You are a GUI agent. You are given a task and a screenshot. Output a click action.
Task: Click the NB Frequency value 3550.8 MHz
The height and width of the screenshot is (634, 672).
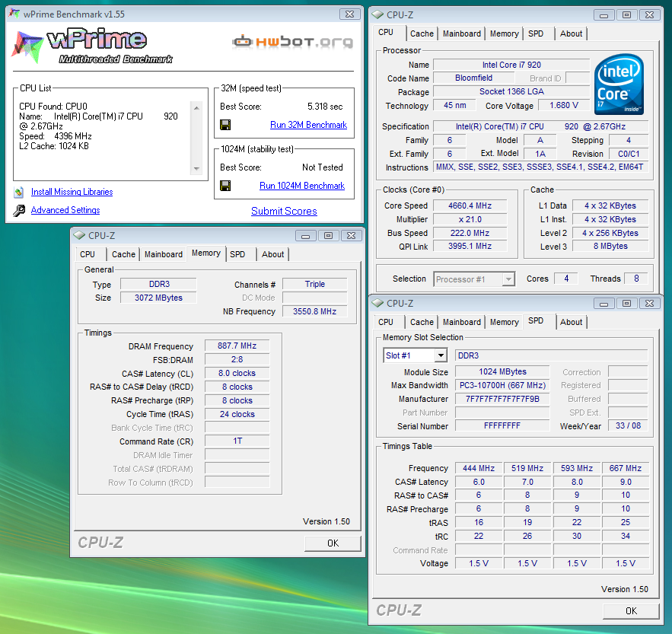coord(314,311)
